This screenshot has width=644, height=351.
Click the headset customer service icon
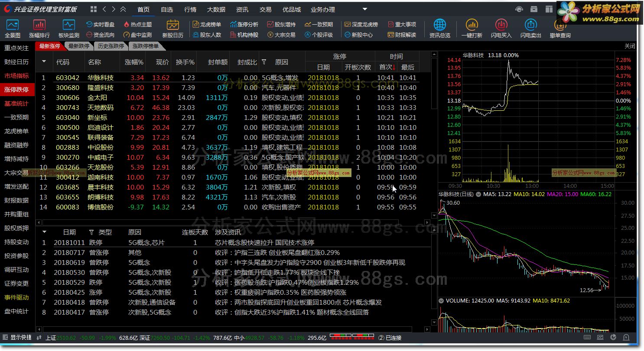[519, 9]
